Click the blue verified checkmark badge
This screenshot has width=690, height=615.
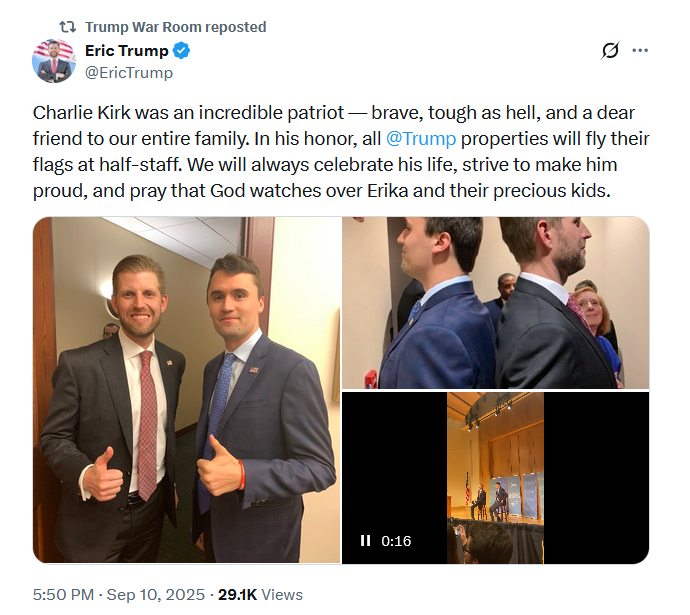pos(182,51)
